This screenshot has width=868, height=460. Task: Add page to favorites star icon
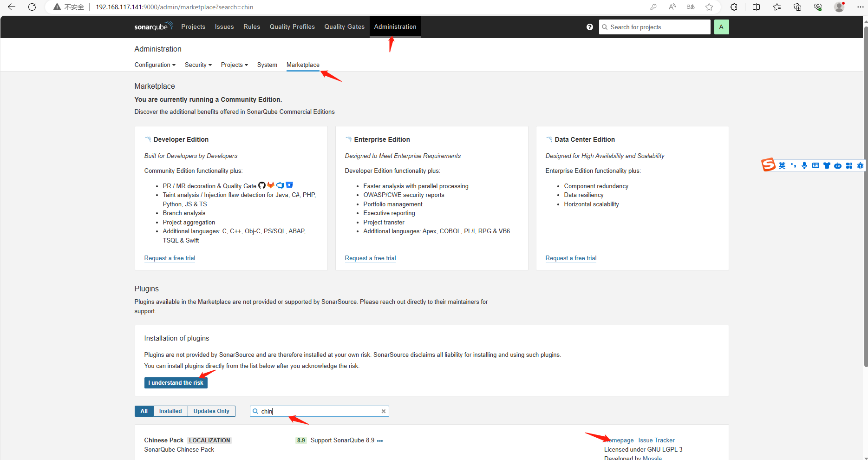pos(709,7)
